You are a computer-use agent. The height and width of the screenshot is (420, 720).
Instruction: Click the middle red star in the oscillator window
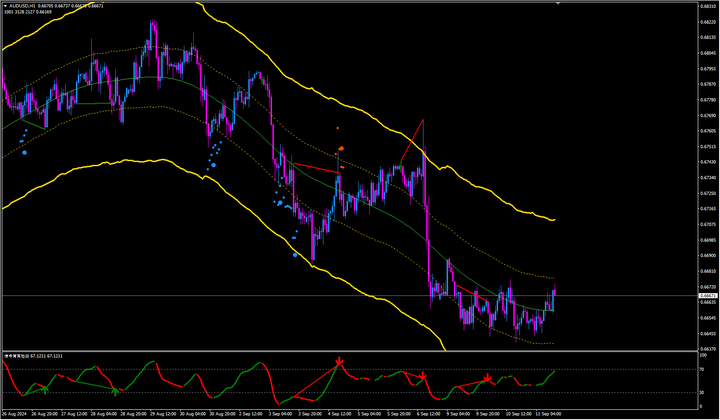tap(424, 376)
